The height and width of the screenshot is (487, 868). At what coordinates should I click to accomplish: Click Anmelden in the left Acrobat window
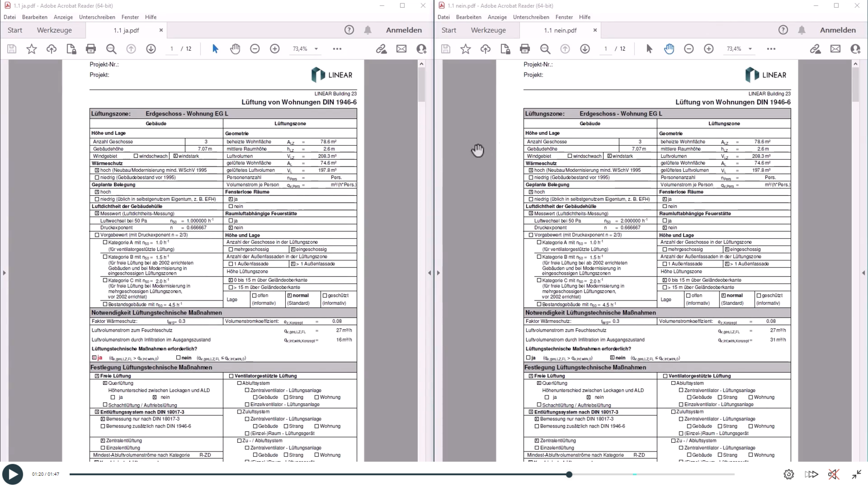[x=404, y=30]
